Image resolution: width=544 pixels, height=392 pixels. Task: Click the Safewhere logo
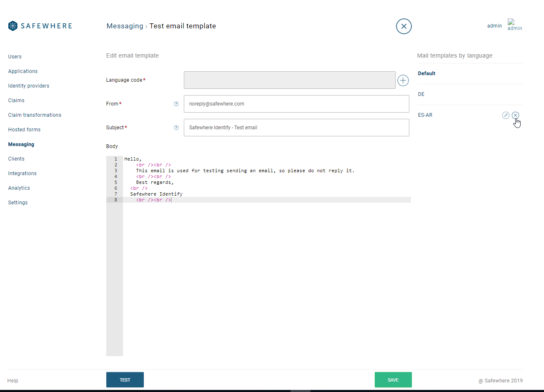[40, 26]
